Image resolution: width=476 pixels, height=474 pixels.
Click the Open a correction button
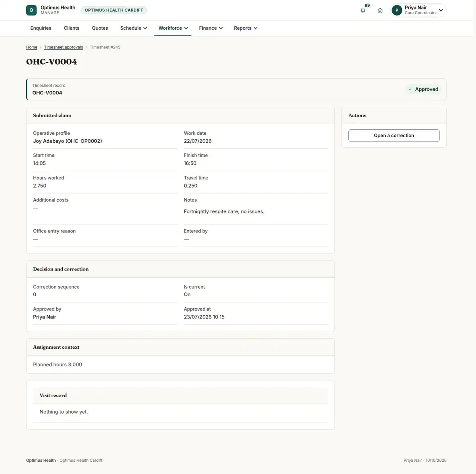tap(394, 136)
